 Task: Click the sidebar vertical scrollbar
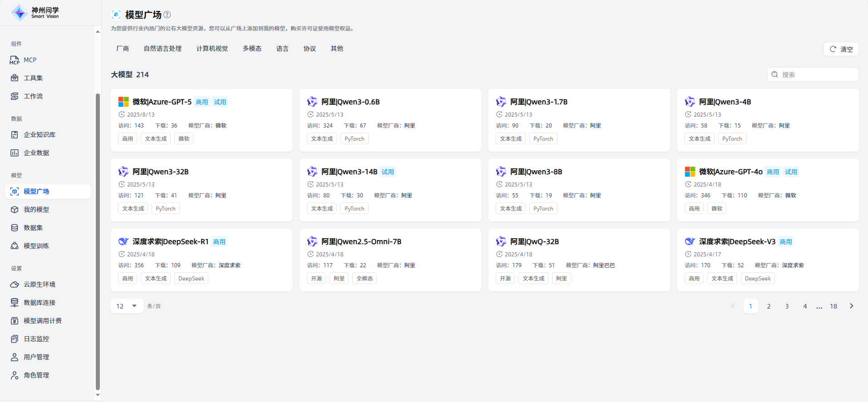pyautogui.click(x=98, y=240)
